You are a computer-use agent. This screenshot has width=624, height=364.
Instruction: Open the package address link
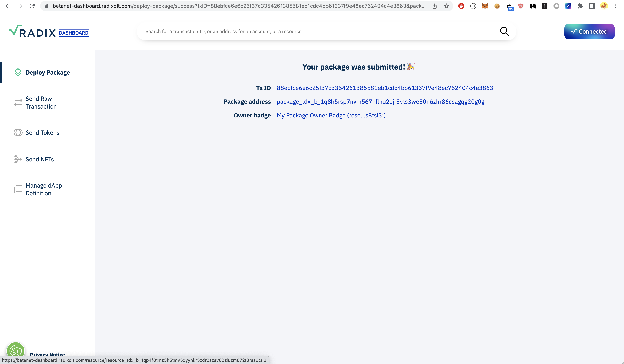[x=380, y=102]
